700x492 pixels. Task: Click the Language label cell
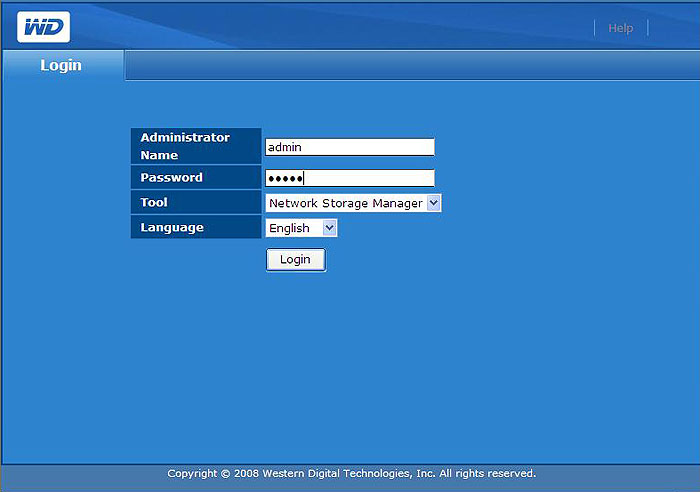[196, 227]
